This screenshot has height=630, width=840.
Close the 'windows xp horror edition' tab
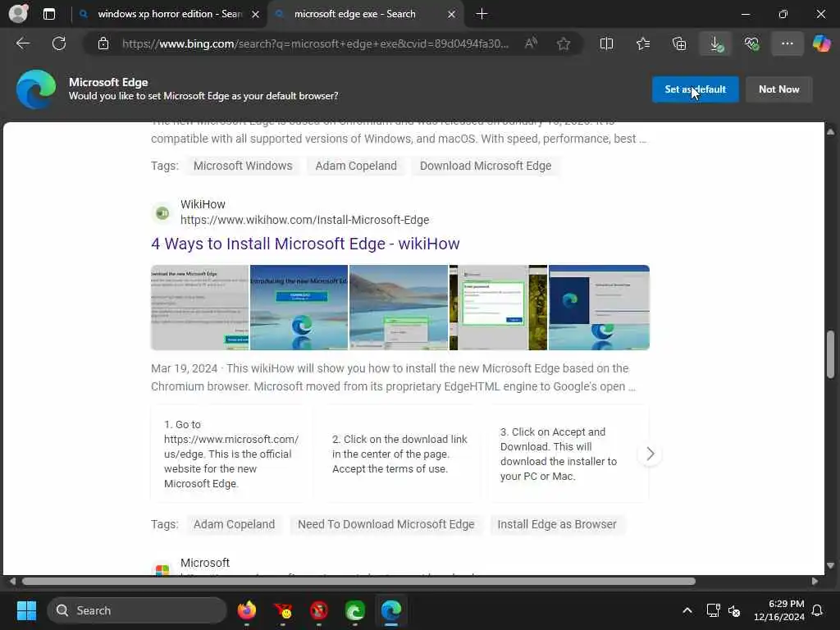(256, 15)
